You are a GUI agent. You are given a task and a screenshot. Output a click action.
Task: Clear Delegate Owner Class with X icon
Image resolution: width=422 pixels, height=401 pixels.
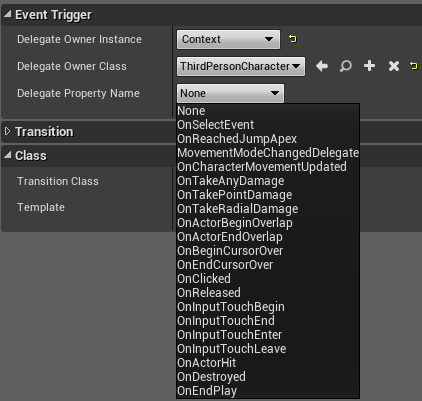pyautogui.click(x=394, y=66)
